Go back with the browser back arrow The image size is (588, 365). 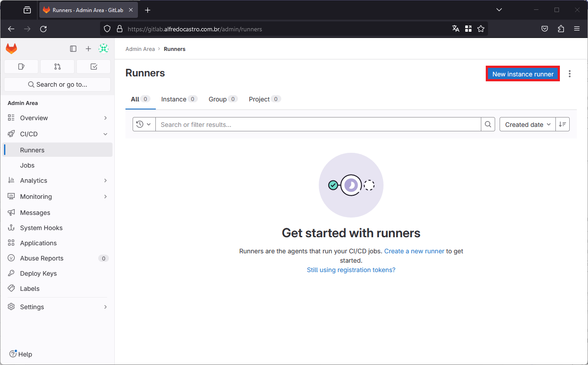click(11, 29)
